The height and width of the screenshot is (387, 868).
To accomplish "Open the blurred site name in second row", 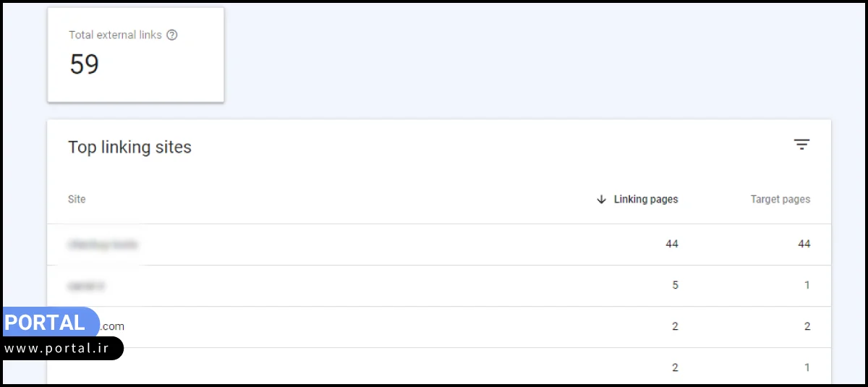I will [86, 286].
